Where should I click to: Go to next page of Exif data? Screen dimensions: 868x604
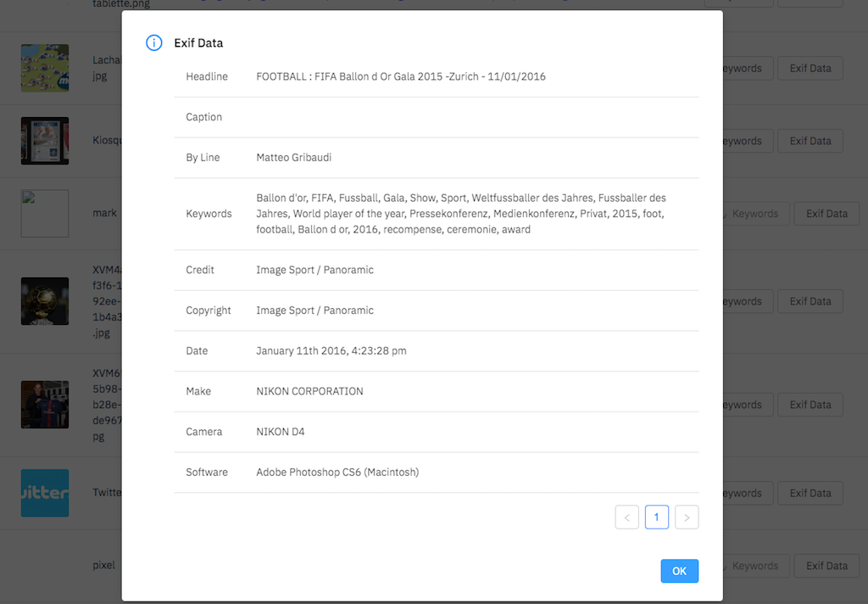(687, 517)
